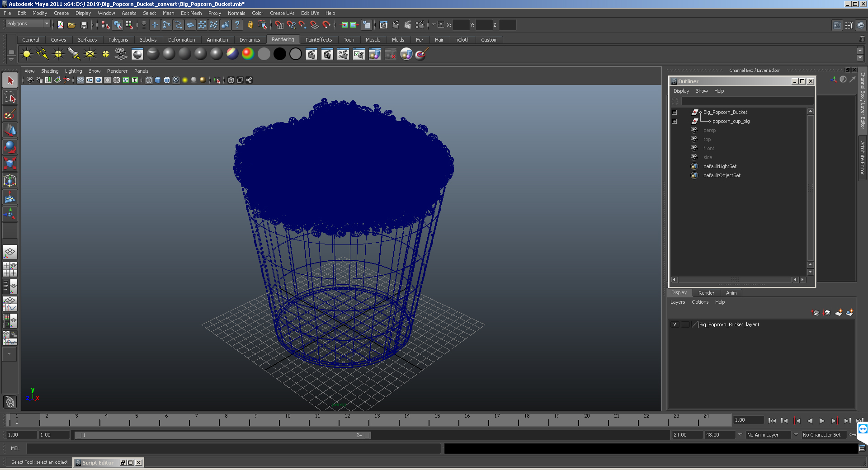
Task: Toggle smooth shade all in viewport toolbar
Action: click(158, 80)
